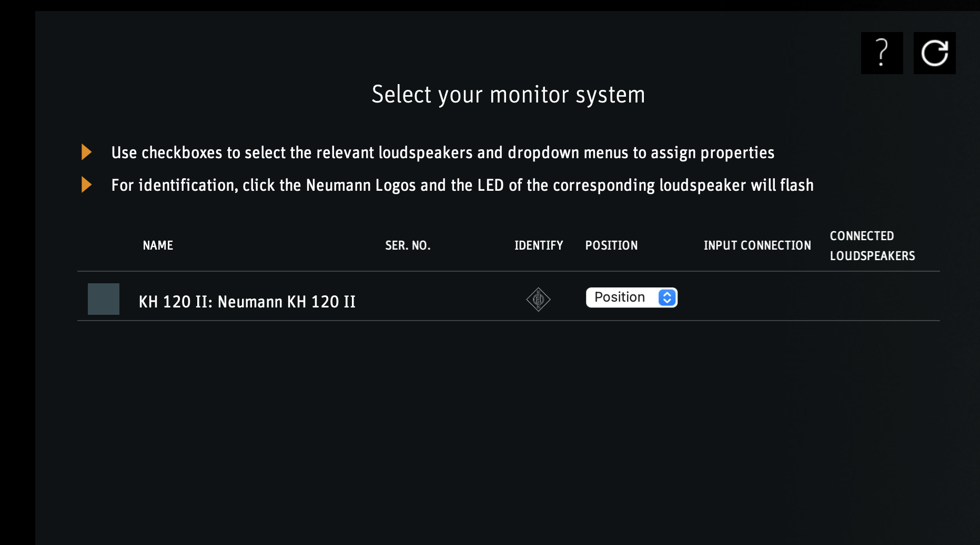Click the empty serial number cell for KH 120 II

pos(408,300)
